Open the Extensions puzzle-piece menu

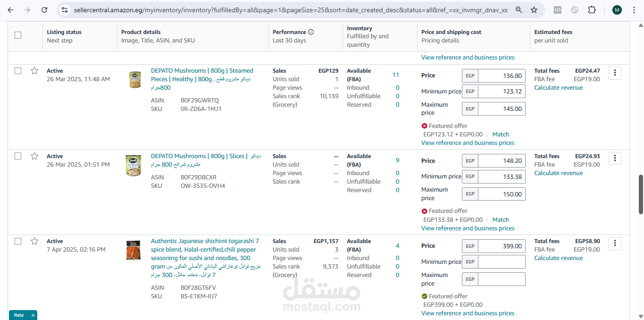592,10
